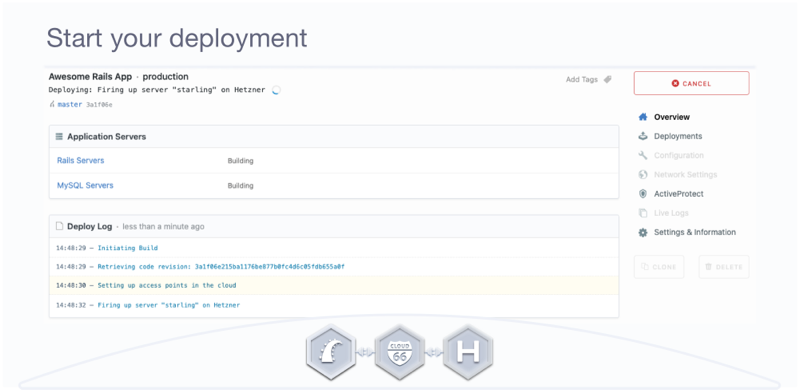This screenshot has height=390, width=800.
Task: Click the Hetzner H hexagon badge
Action: coord(468,352)
